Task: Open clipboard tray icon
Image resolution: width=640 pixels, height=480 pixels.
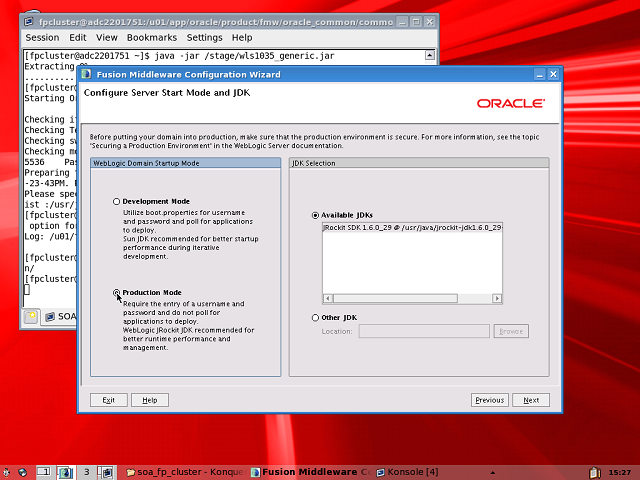Action: pyautogui.click(x=595, y=472)
